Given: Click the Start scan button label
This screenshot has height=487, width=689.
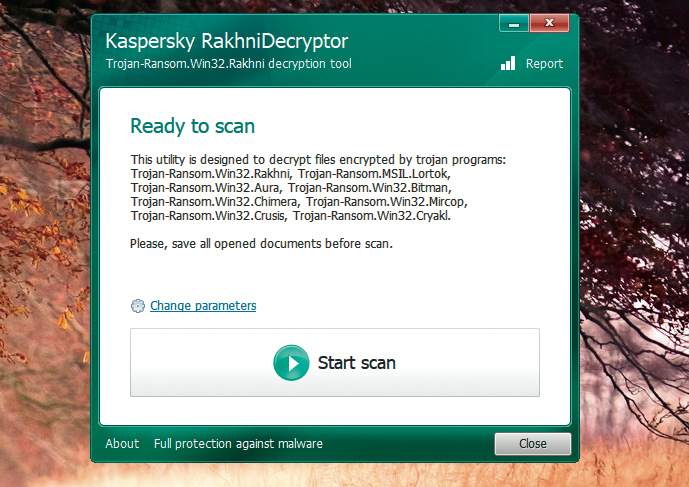Looking at the screenshot, I should (x=356, y=363).
